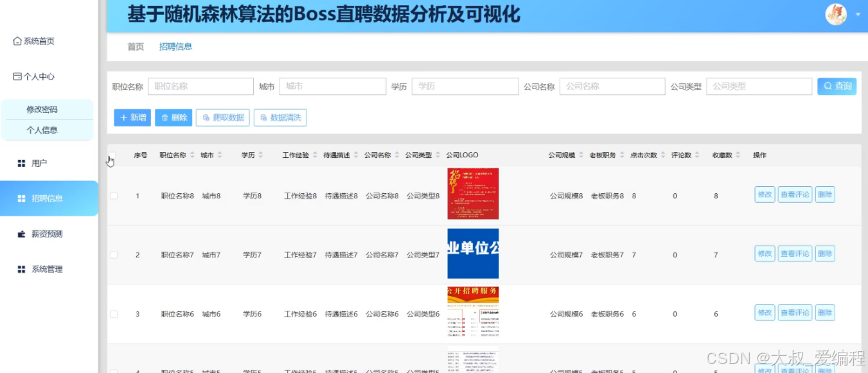Screen dimensions: 868x373
Task: Click the grid icon beside 用户
Action: pos(21,163)
